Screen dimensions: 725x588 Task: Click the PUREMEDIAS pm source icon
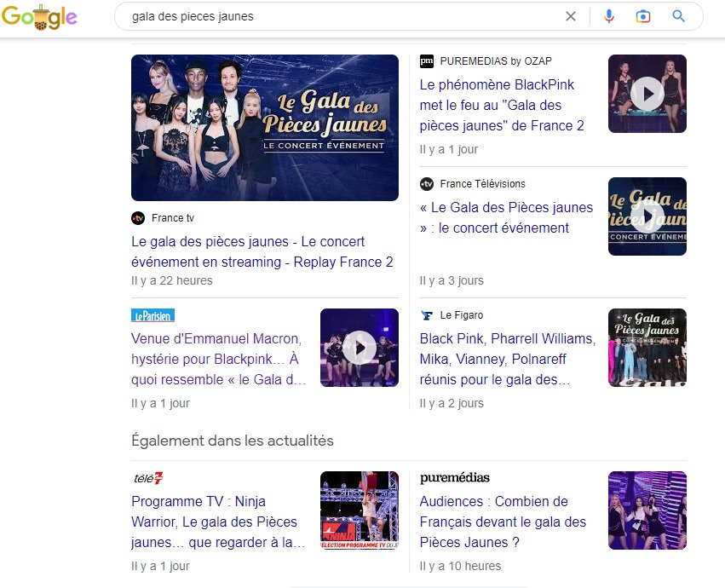click(426, 61)
